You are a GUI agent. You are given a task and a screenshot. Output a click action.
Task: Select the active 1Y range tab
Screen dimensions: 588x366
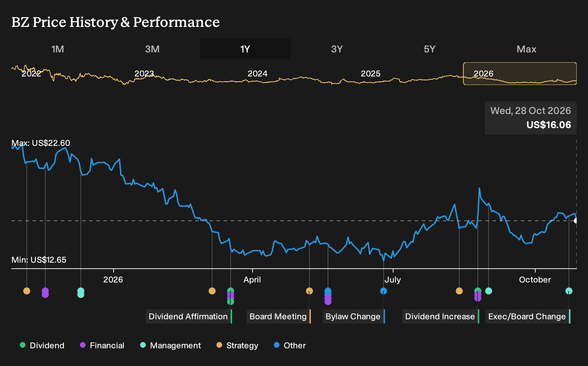click(x=246, y=49)
